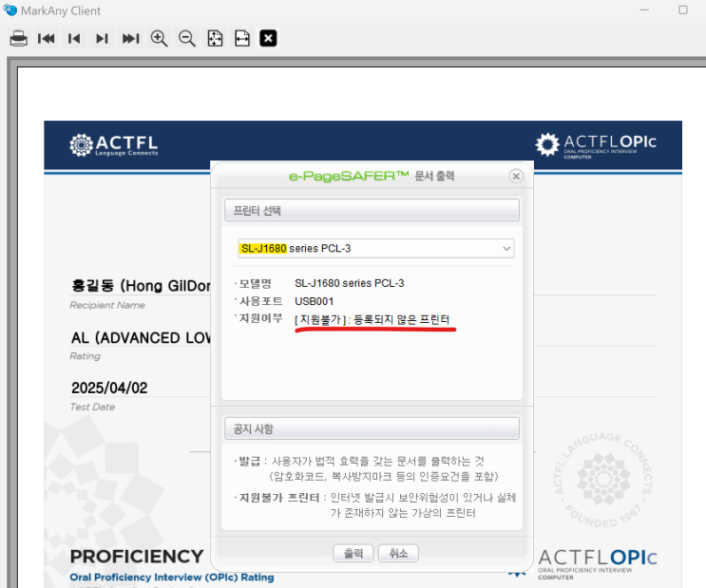The image size is (706, 588).
Task: Click the 사용포트 label
Action: pos(260,301)
